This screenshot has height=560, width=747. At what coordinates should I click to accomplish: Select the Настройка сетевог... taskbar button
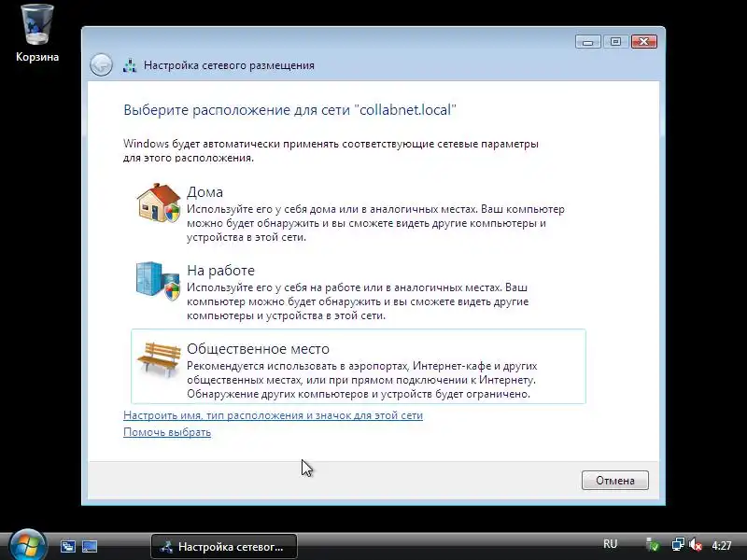click(x=224, y=547)
